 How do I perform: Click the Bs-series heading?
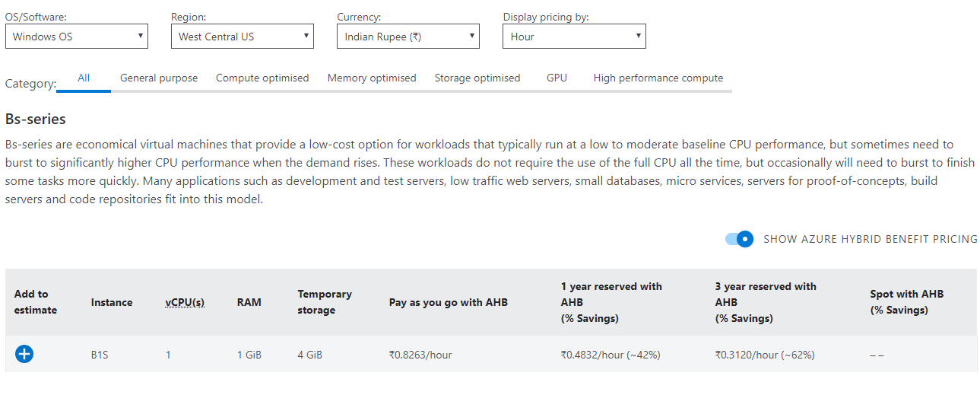point(36,119)
